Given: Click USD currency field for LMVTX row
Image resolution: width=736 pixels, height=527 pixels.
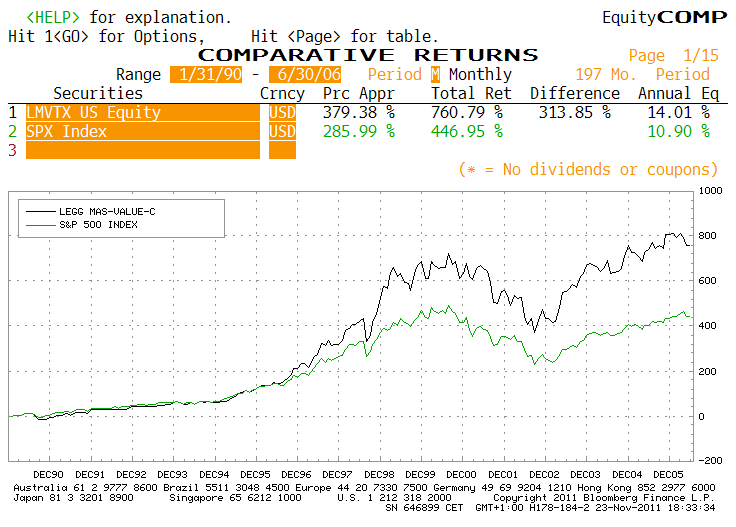Looking at the screenshot, I should tap(282, 113).
